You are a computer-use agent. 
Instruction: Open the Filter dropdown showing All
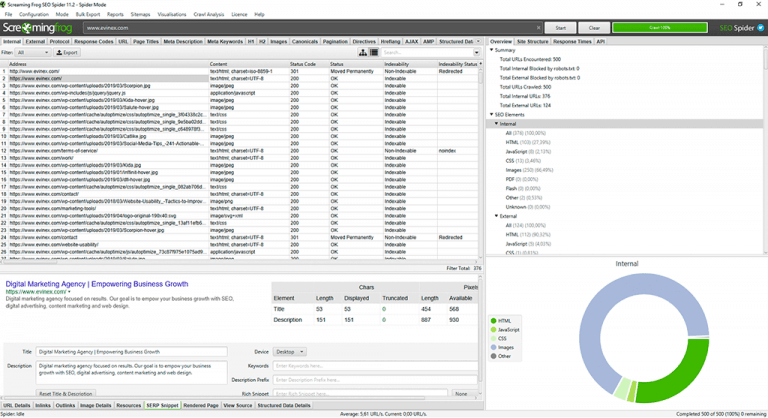(32, 52)
